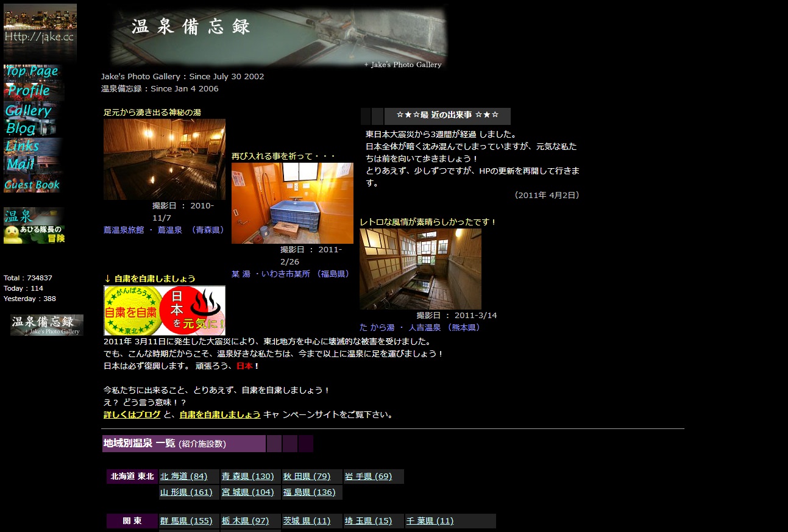This screenshot has width=788, height=532.
Task: Open the Links page
Action: [23, 146]
